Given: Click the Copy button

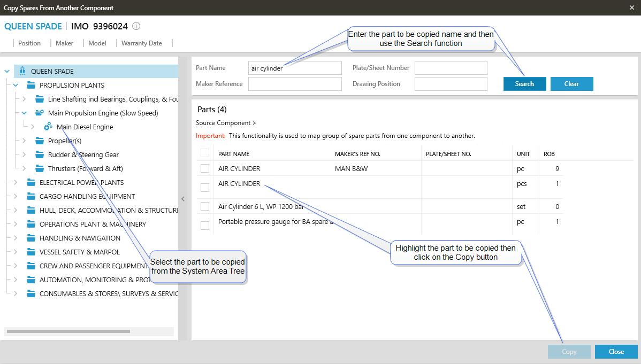Looking at the screenshot, I should click(569, 351).
